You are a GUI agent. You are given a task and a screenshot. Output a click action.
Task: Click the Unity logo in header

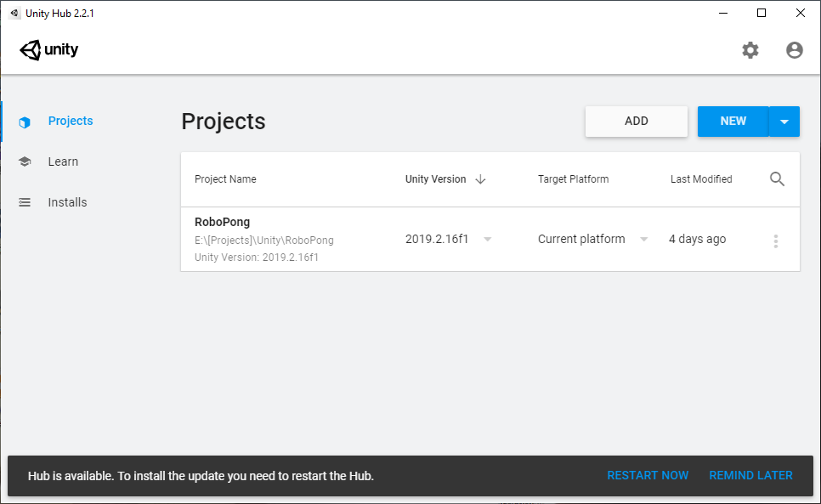point(49,50)
